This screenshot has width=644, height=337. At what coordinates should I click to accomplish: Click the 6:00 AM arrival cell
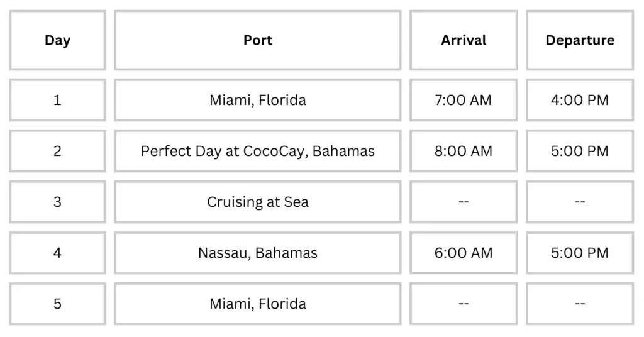(464, 253)
